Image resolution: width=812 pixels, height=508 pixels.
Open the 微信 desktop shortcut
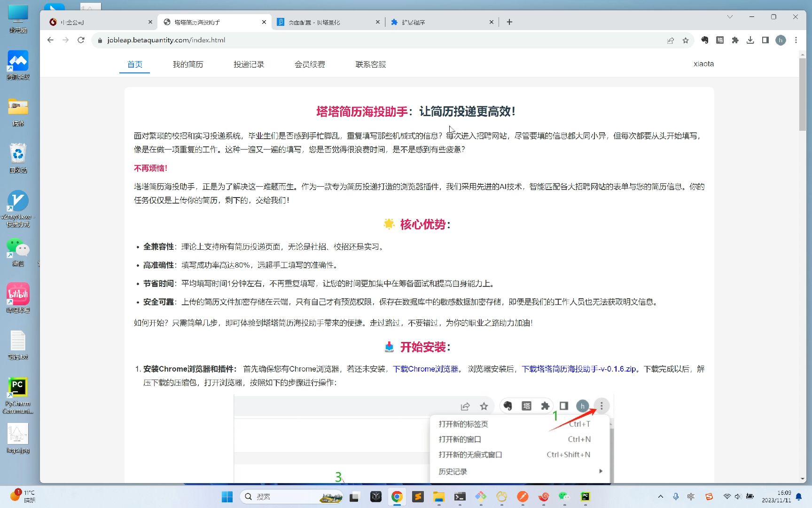point(18,252)
